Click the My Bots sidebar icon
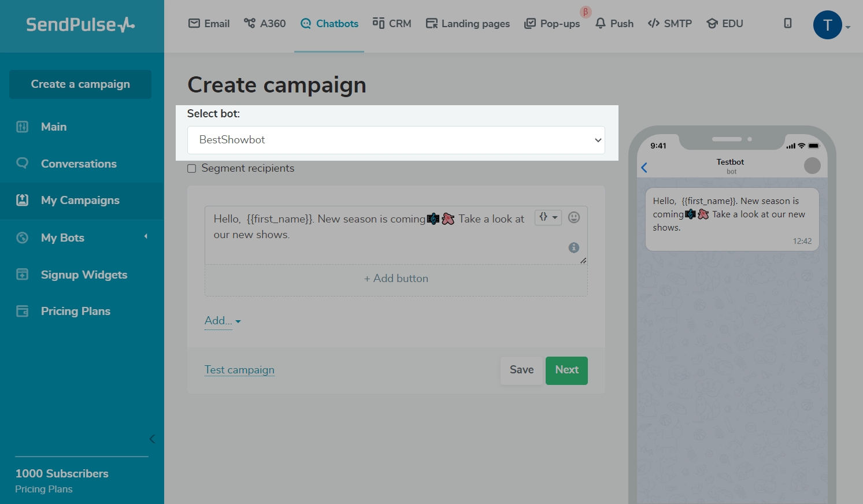 coord(23,238)
